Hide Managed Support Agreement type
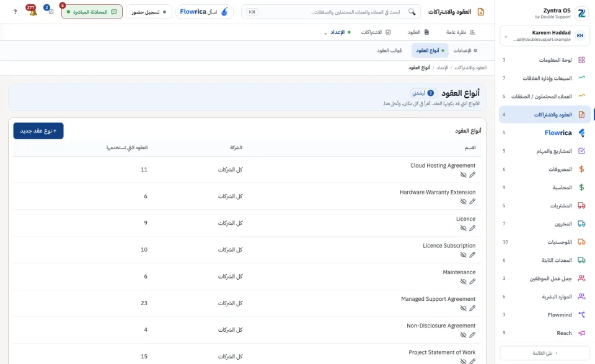The width and height of the screenshot is (595, 364). 464,308
